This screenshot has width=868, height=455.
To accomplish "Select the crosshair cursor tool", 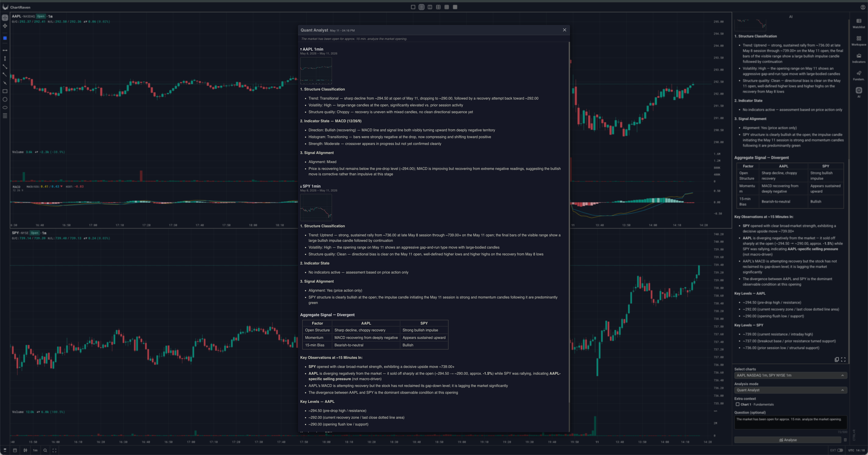I will [x=5, y=18].
